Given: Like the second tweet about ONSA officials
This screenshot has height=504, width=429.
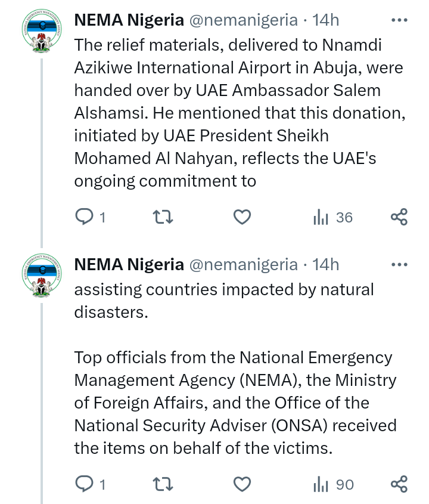Looking at the screenshot, I should (x=241, y=484).
